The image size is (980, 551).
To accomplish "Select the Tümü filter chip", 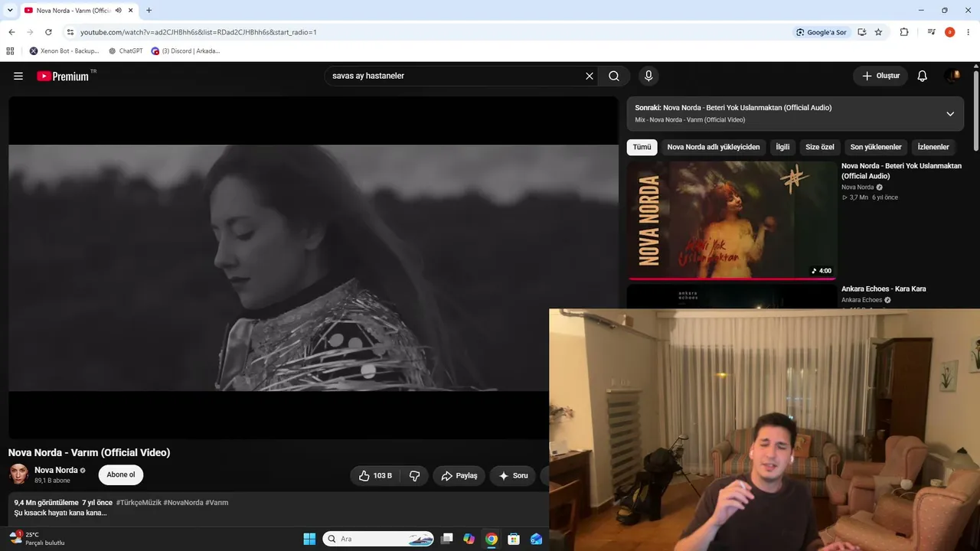I will (x=642, y=147).
